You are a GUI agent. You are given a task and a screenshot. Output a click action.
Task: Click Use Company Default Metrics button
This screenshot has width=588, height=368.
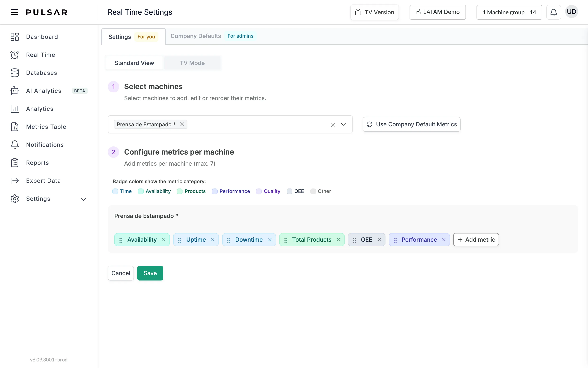coord(411,124)
